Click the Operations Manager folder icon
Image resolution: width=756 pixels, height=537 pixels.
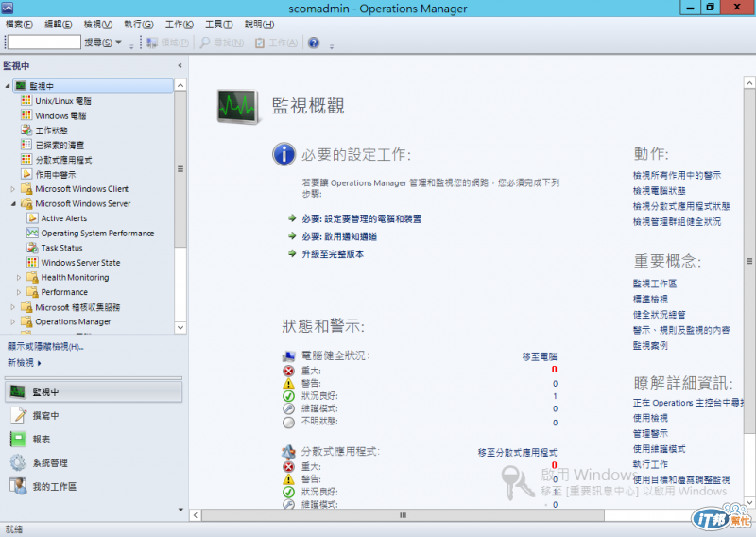(x=26, y=321)
